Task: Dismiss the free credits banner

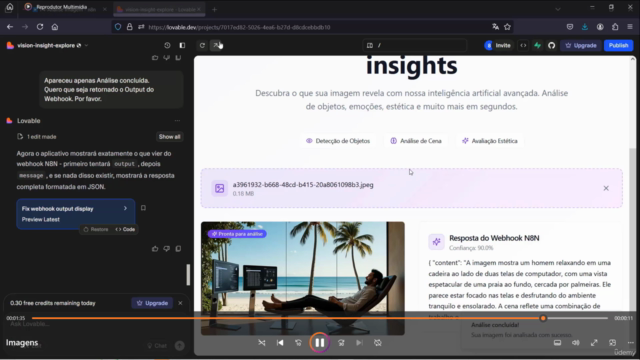Action: 180,303
